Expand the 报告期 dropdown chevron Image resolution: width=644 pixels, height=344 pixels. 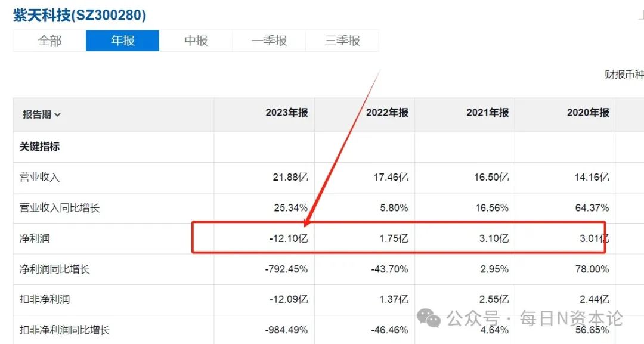57,115
